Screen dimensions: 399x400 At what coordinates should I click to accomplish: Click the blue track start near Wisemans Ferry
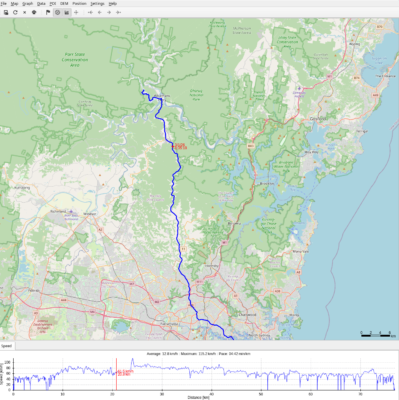point(143,91)
